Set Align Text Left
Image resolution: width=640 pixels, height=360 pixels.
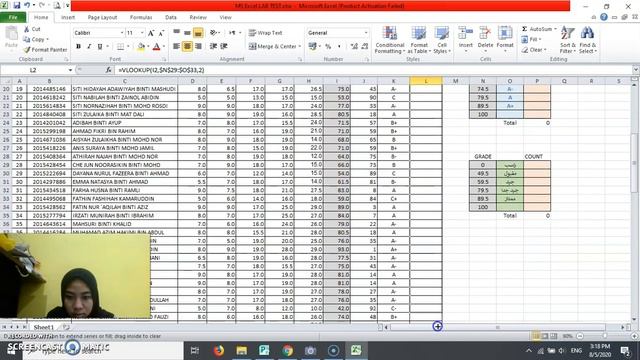point(176,46)
